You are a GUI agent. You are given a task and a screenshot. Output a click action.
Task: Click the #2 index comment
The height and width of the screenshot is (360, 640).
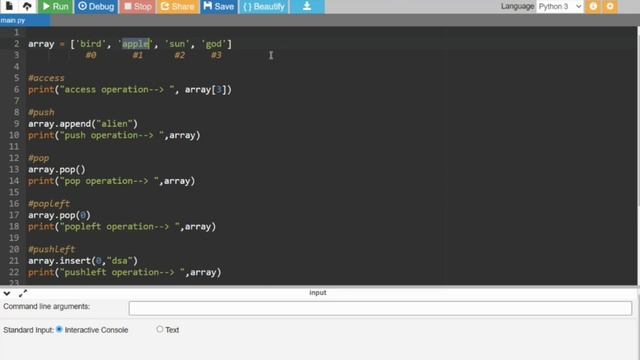coord(180,55)
